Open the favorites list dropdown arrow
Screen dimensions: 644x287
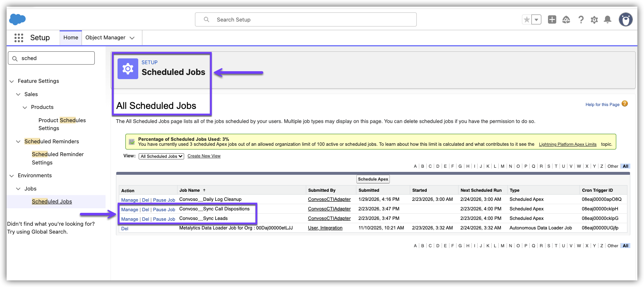536,19
